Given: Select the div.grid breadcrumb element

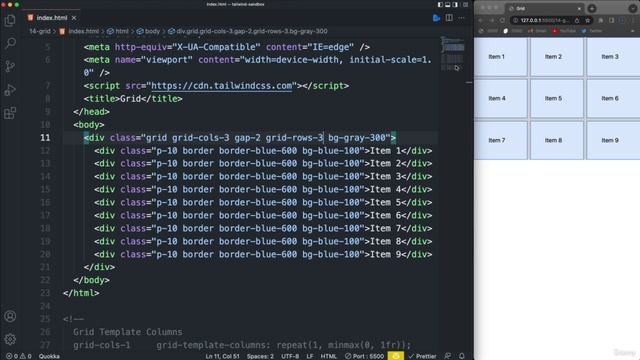Looking at the screenshot, I should tap(248, 31).
